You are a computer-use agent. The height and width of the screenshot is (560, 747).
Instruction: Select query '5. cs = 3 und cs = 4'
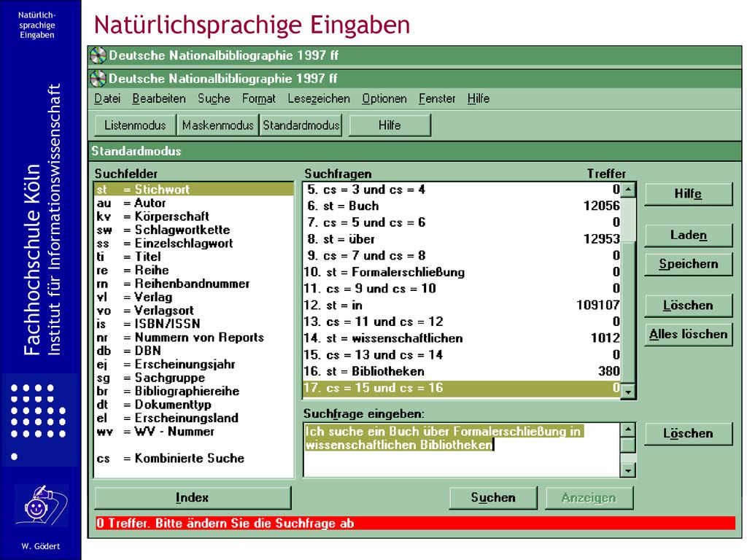[462, 190]
